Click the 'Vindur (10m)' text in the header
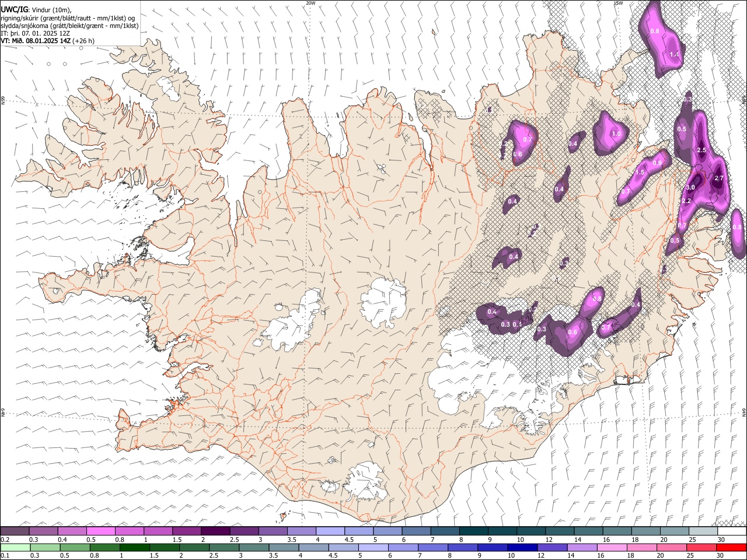The width and height of the screenshot is (747, 560). pyautogui.click(x=51, y=9)
